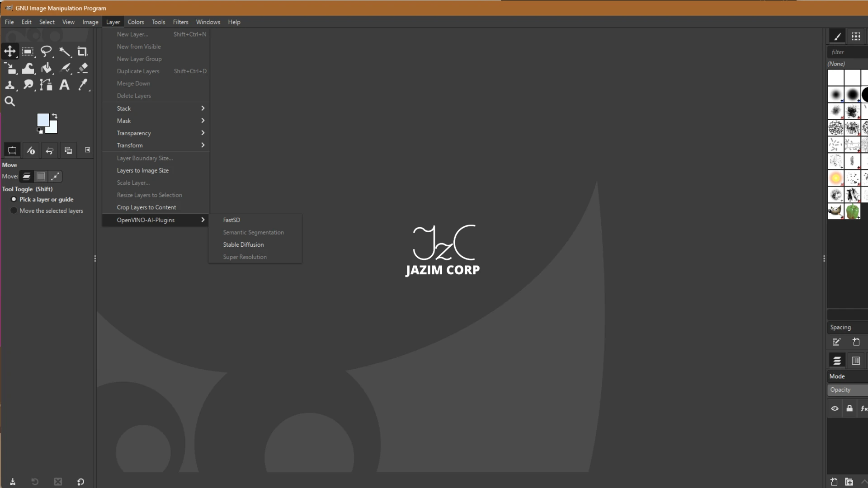Viewport: 868px width, 488px height.
Task: Select the Move tool in toolbox
Action: 9,52
